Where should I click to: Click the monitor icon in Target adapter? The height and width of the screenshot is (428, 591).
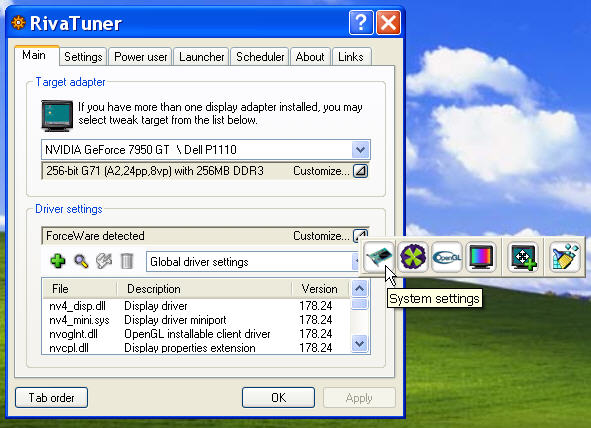pos(57,116)
